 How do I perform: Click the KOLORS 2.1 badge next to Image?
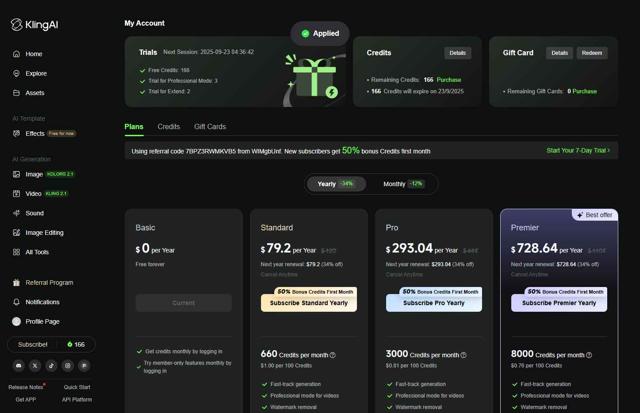(60, 174)
